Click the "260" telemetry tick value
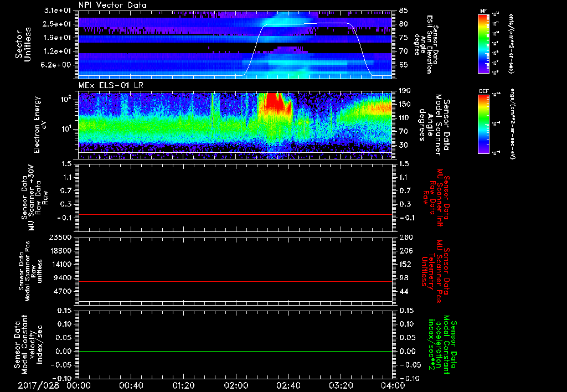The width and height of the screenshot is (567, 392). click(x=405, y=238)
